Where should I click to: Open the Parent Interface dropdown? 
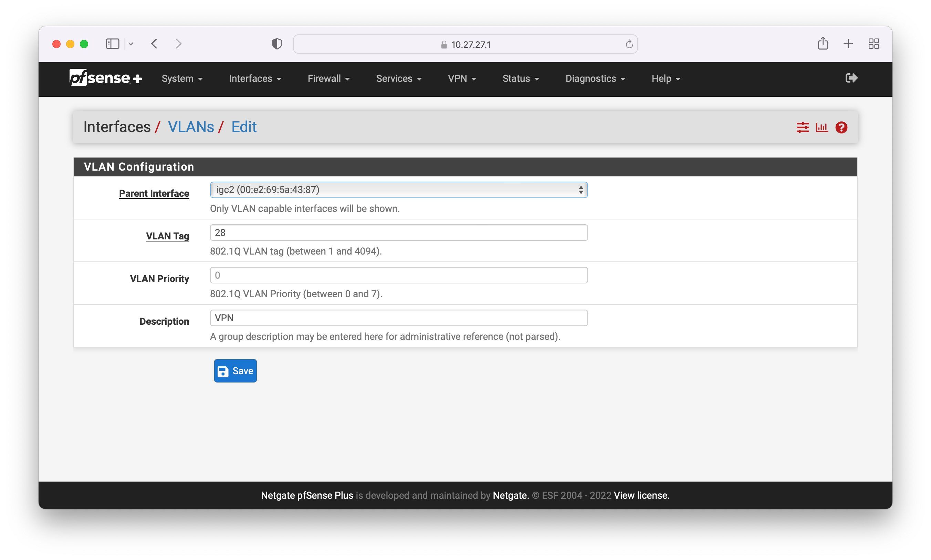click(x=398, y=190)
